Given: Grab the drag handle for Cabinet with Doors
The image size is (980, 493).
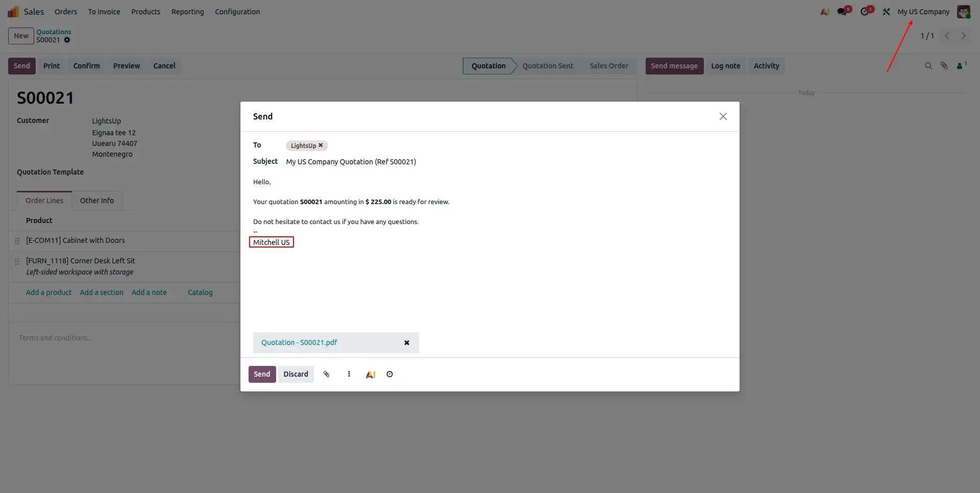Looking at the screenshot, I should (17, 241).
